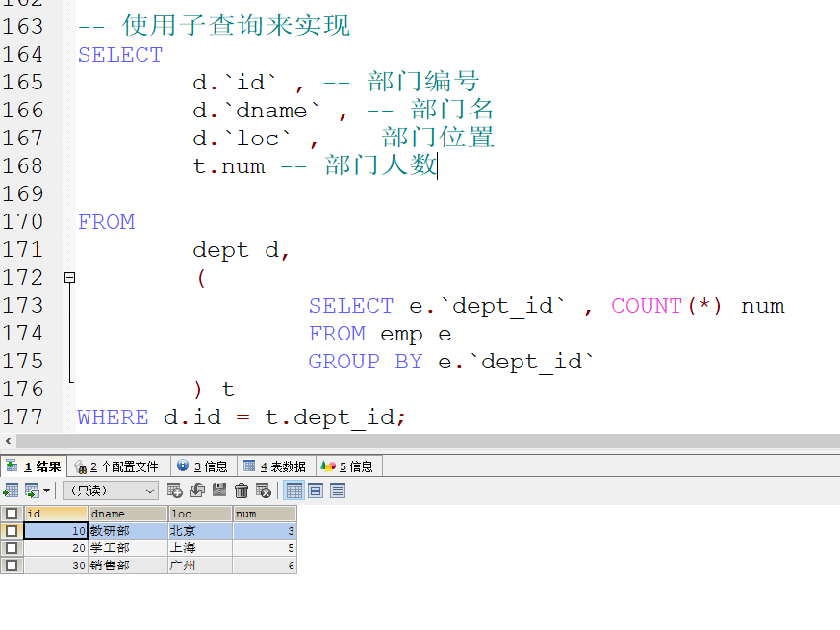Screen dimensions: 840x630
Task: Save result changes with the floppy disk icon
Action: [220, 491]
